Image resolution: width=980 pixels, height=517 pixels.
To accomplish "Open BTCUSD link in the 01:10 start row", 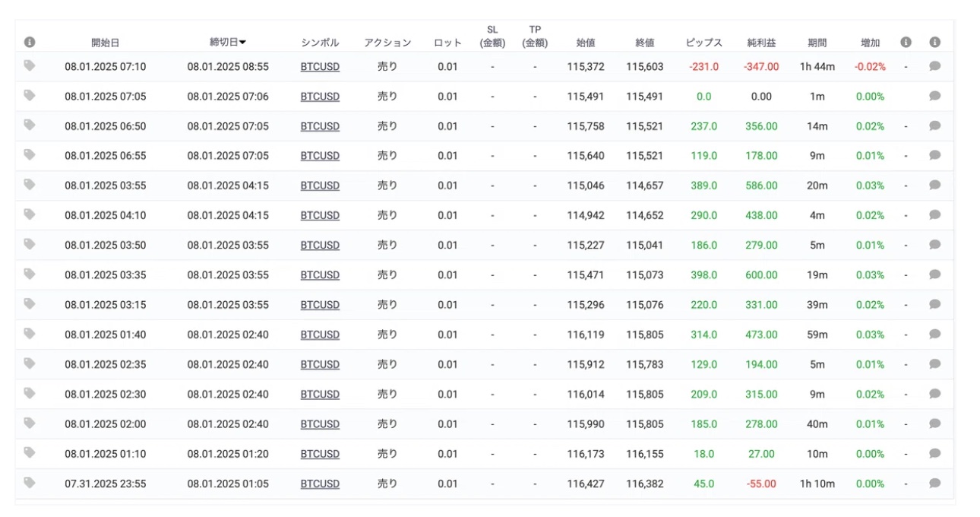I will pyautogui.click(x=320, y=454).
